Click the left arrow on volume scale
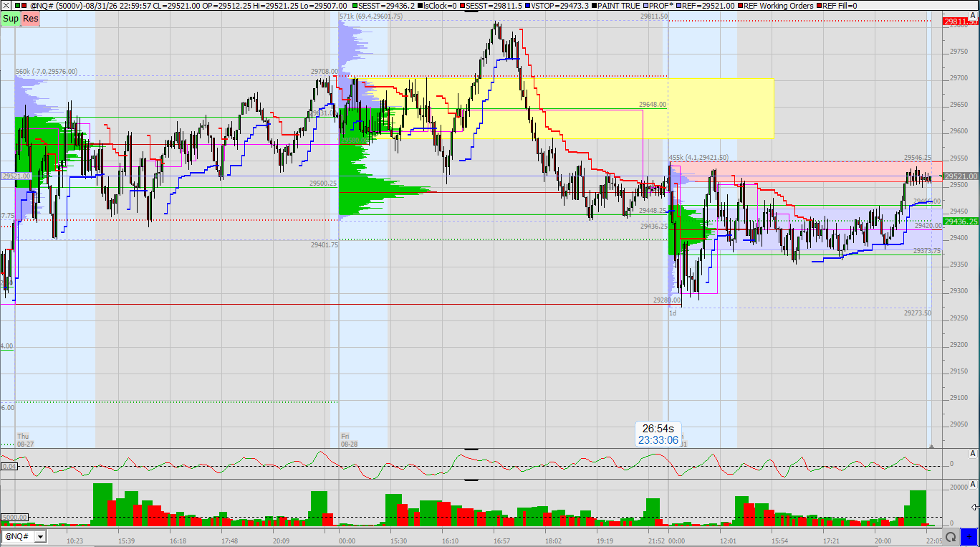The image size is (980, 547). [975, 507]
